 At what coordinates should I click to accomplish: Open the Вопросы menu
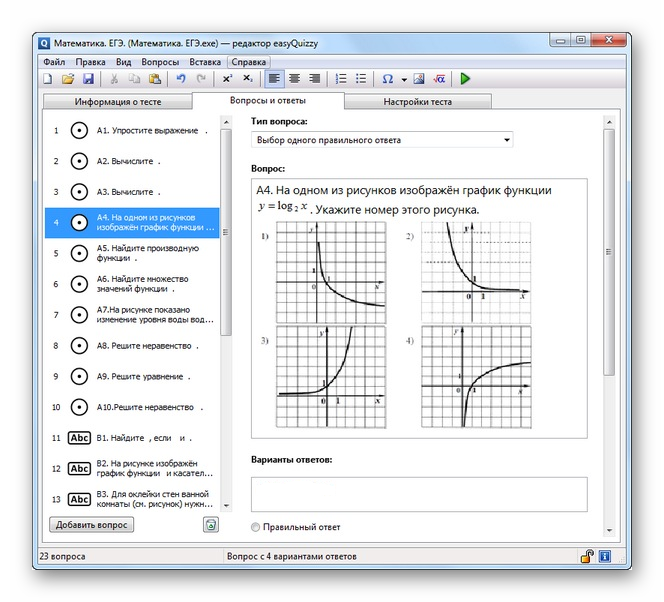160,62
